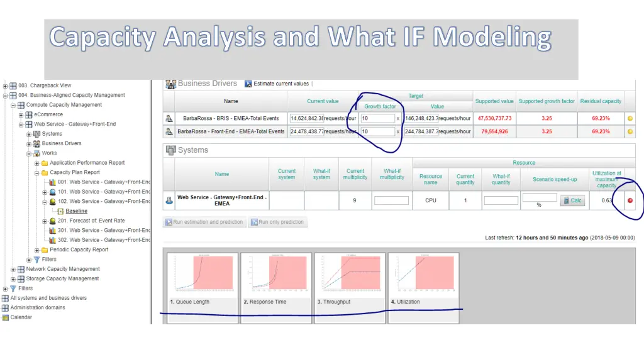Click the eCommerce domain icon
644x362 pixels.
tap(29, 114)
